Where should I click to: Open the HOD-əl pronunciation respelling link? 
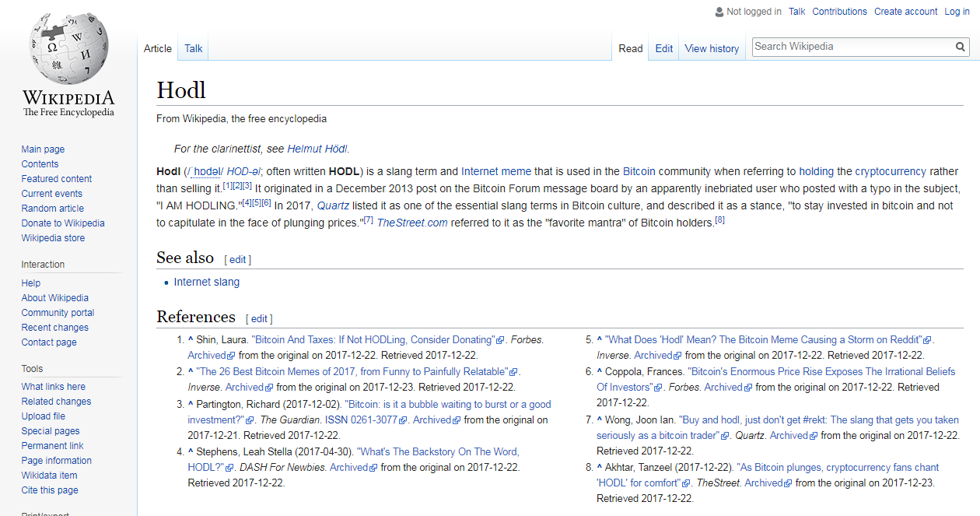pyautogui.click(x=244, y=171)
